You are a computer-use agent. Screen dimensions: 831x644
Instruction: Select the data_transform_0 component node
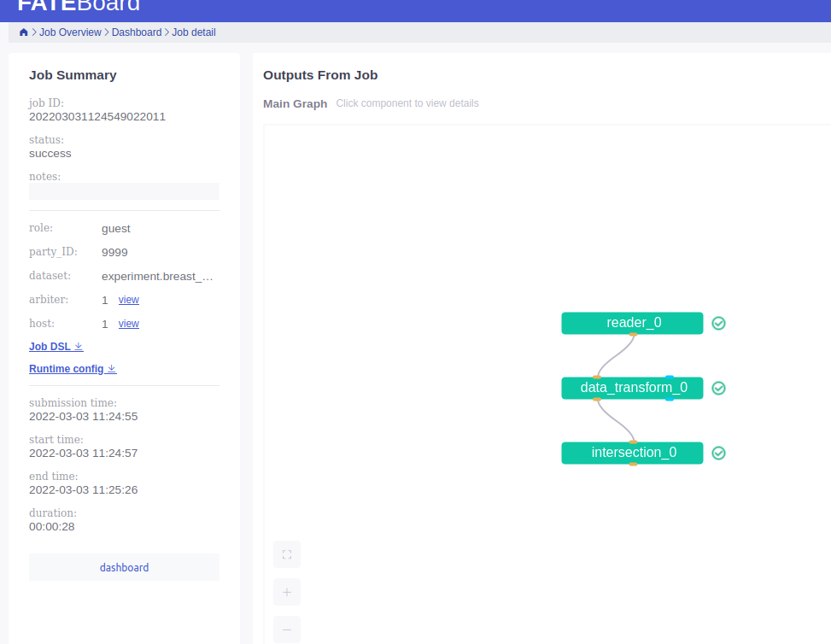[632, 388]
